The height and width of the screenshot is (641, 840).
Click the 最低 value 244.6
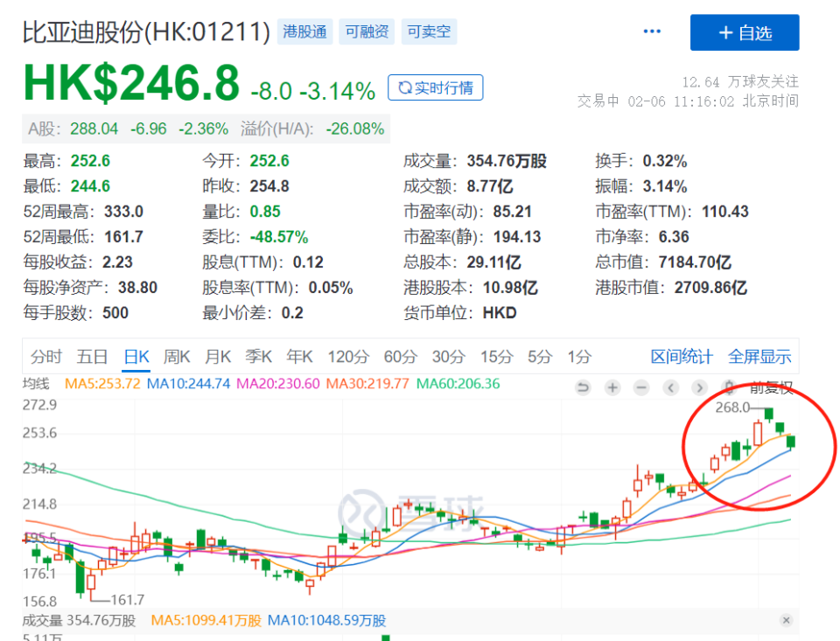pos(90,185)
